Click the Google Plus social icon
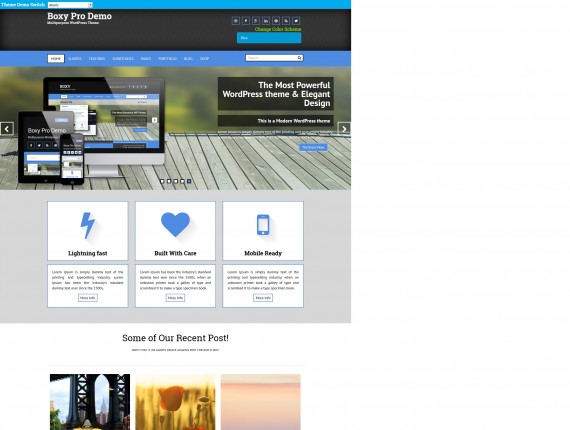Viewport: 570px width, 430px height. point(256,21)
